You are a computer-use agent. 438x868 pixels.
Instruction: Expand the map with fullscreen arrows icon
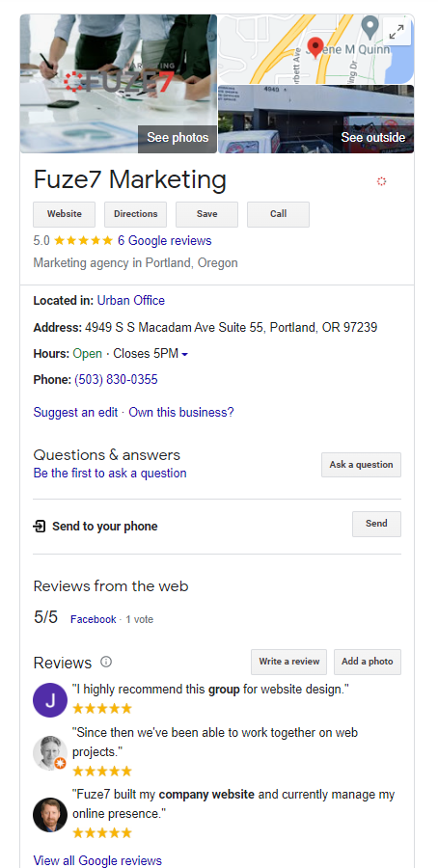click(397, 32)
